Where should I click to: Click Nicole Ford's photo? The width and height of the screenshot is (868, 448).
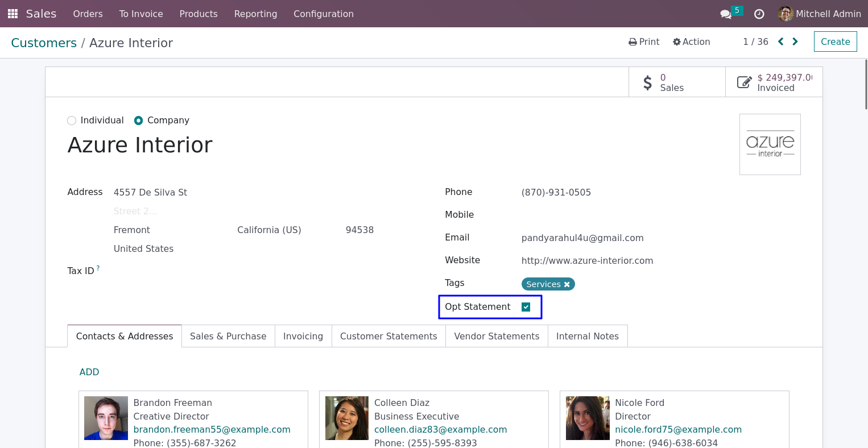pyautogui.click(x=588, y=418)
